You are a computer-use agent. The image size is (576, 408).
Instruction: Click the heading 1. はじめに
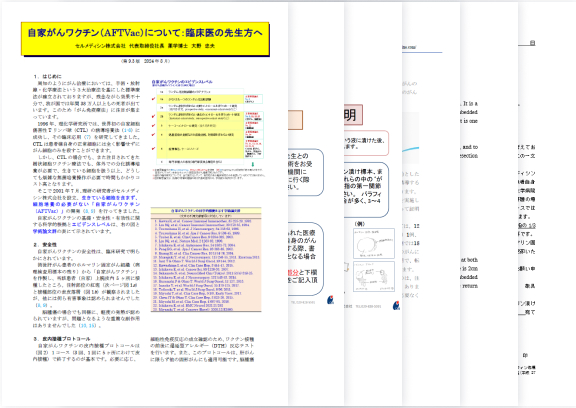48,76
